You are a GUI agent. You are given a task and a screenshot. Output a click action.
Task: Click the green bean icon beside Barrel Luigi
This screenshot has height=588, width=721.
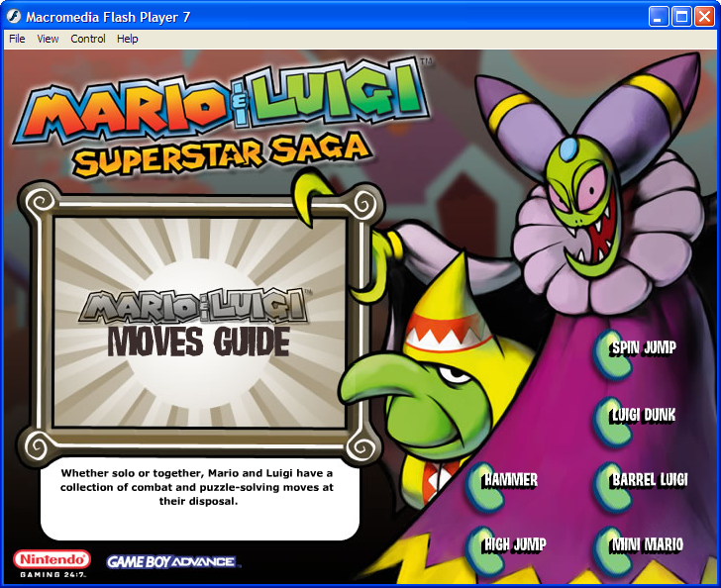click(x=611, y=488)
